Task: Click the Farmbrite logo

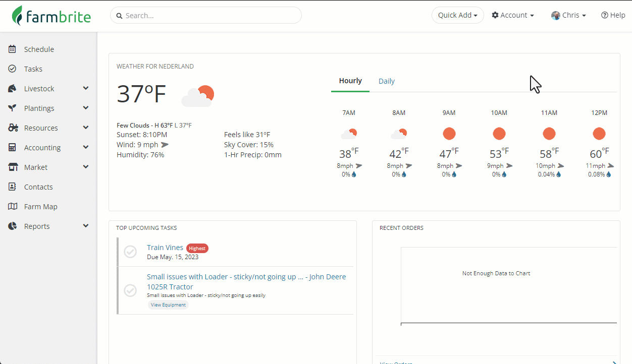Action: pos(51,16)
